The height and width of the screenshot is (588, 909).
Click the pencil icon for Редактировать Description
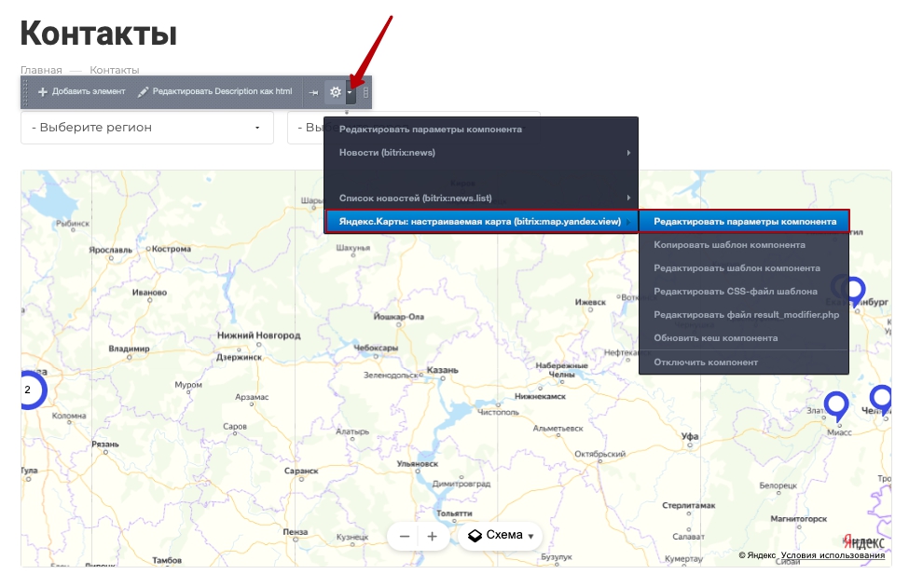tap(144, 91)
